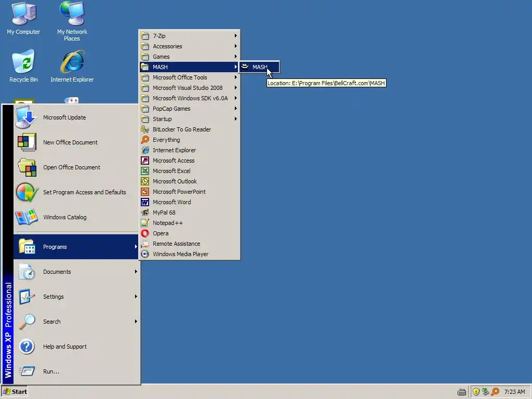Click the Notepad++ label in Programs

coord(168,223)
